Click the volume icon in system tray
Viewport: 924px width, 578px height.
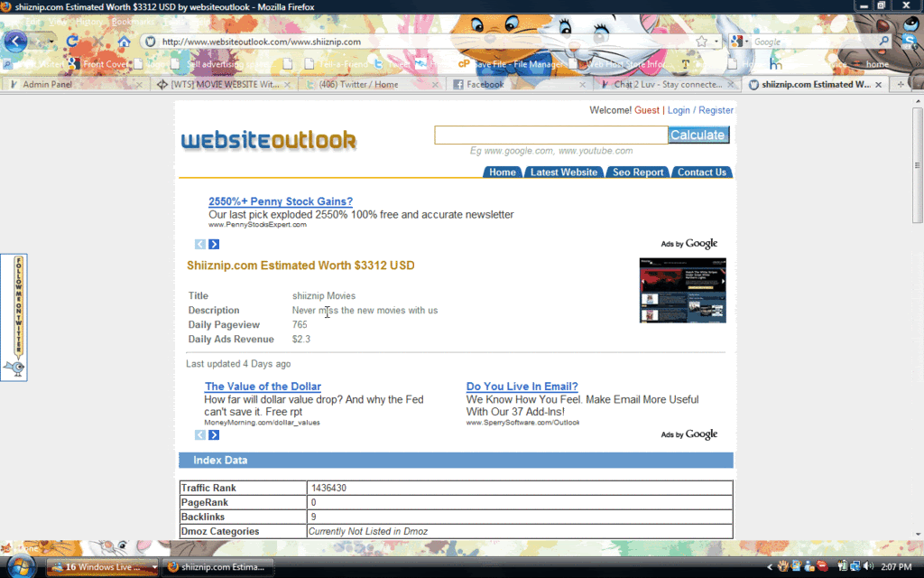[869, 567]
